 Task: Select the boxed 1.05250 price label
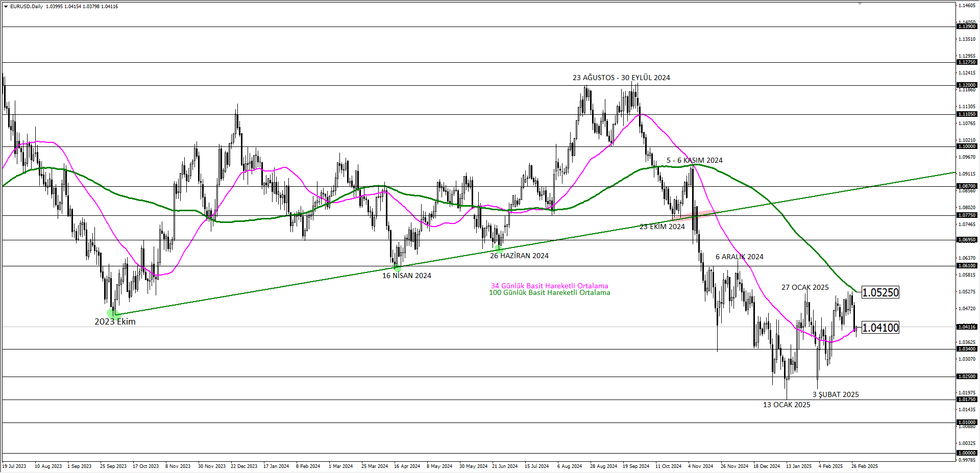pos(880,292)
